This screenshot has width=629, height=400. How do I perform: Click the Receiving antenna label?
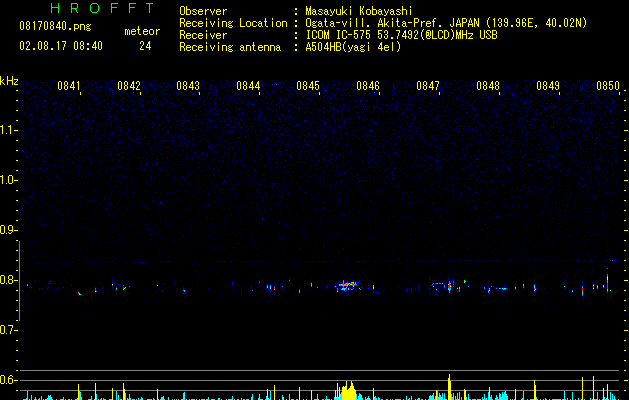pos(230,47)
